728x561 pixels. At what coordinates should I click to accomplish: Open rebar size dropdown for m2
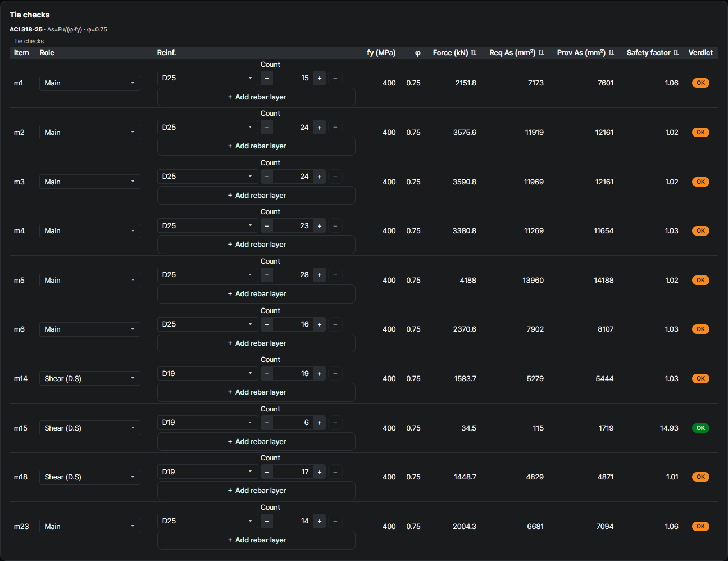[208, 128]
